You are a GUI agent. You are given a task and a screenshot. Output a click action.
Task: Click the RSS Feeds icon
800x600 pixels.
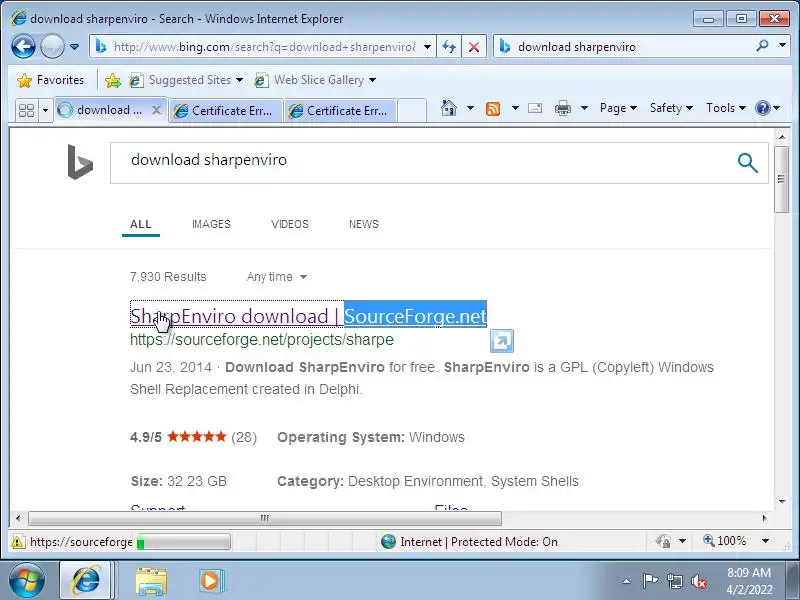[493, 108]
